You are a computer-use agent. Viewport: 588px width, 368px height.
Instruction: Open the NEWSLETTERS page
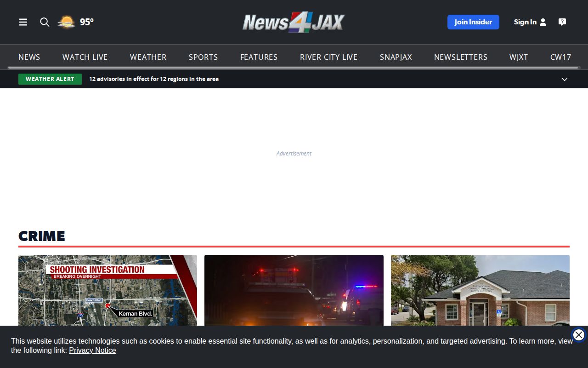click(x=461, y=57)
